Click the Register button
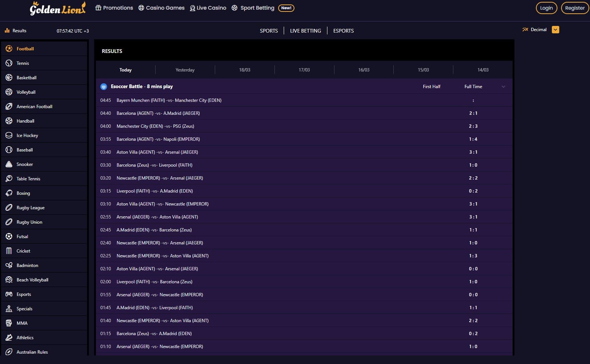This screenshot has height=364, width=590. tap(575, 8)
